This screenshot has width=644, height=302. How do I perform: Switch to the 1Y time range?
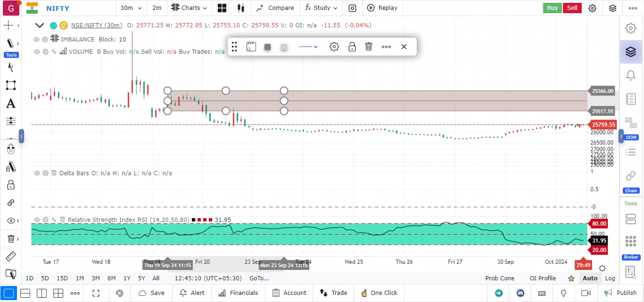127,278
